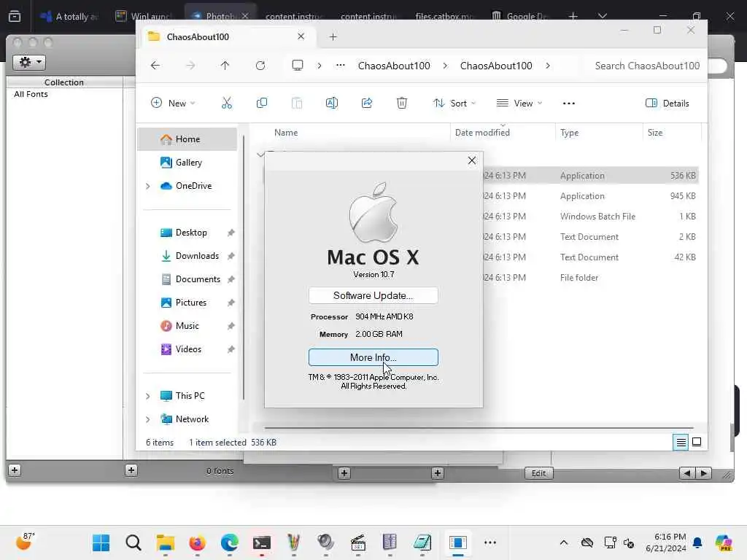Open the New dropdown menu
The width and height of the screenshot is (747, 560).
172,103
